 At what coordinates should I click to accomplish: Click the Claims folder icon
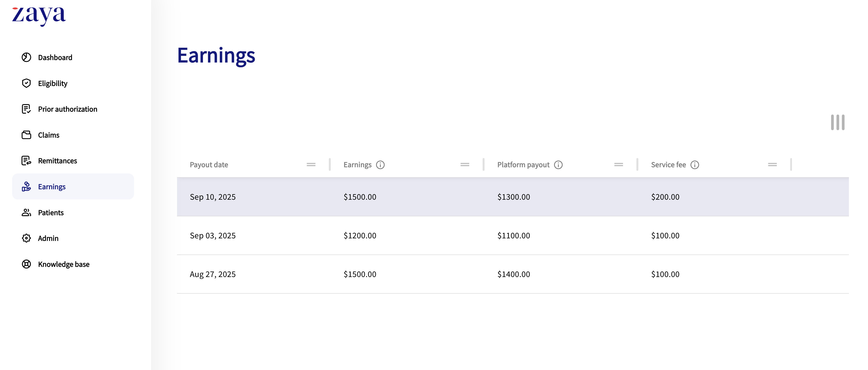[26, 135]
